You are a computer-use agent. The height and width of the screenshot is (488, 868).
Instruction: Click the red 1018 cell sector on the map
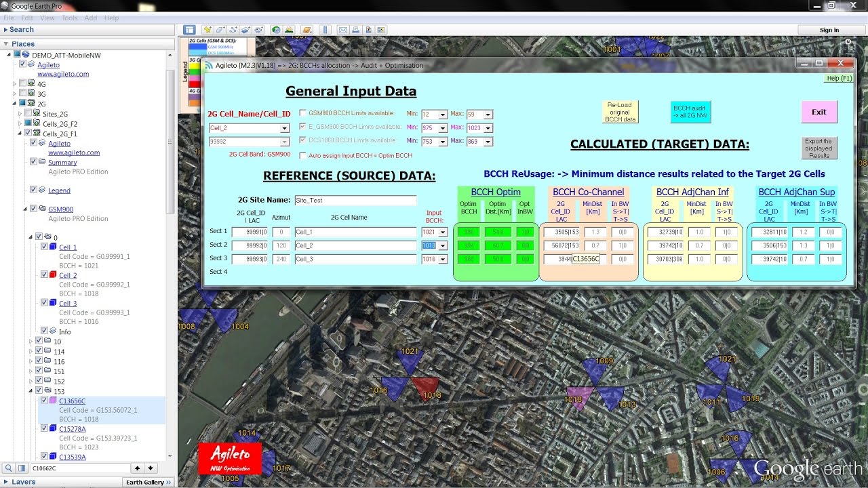pos(425,388)
